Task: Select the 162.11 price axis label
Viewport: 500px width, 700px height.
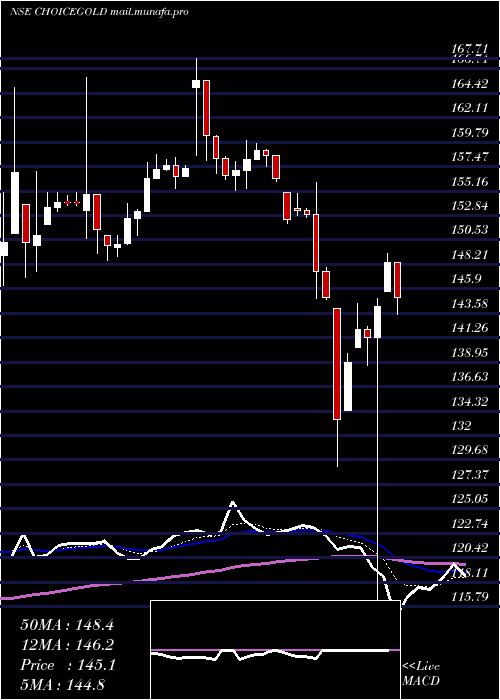Action: 471,108
